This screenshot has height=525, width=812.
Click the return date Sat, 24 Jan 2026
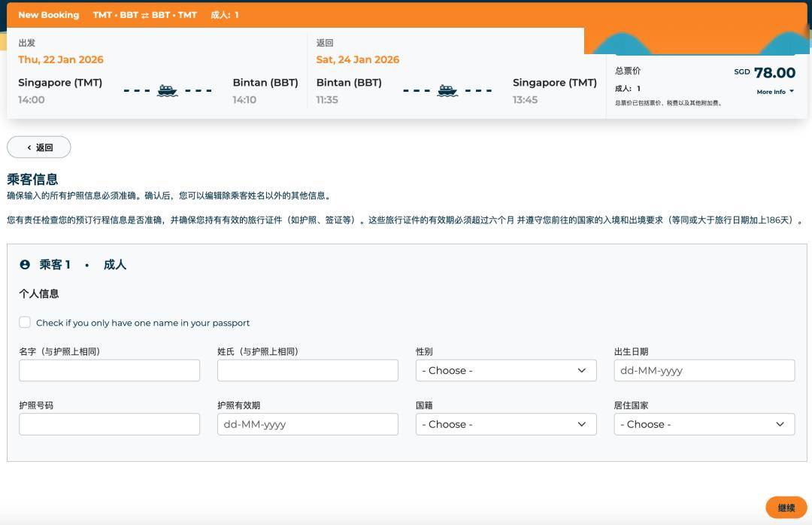point(358,59)
